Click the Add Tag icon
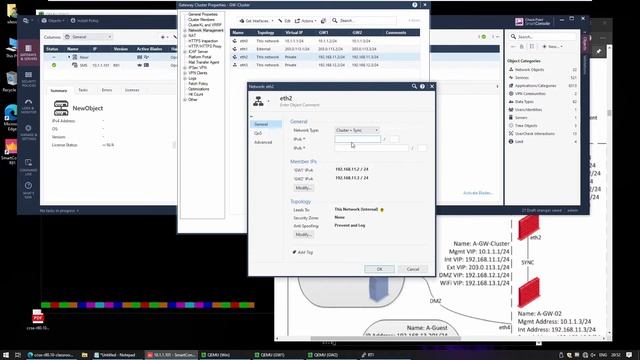 [294, 252]
